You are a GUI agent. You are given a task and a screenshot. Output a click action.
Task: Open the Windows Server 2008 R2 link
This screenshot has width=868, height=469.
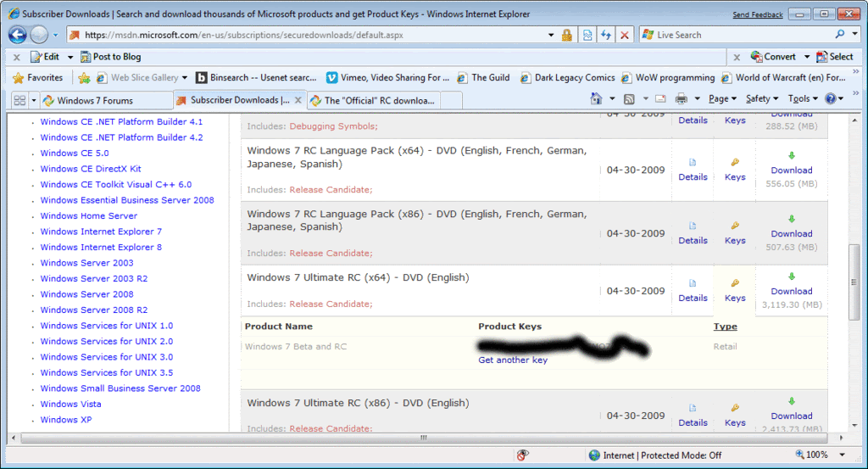[93, 310]
